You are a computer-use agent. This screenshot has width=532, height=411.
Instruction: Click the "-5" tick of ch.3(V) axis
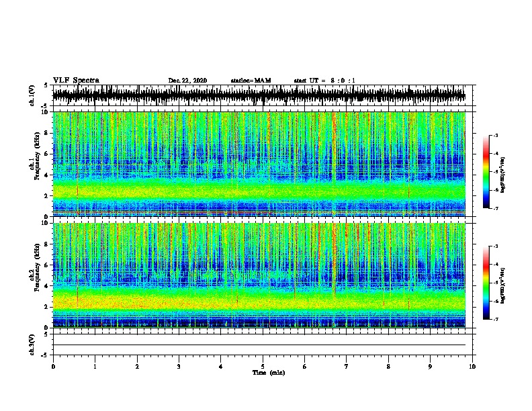tap(45, 355)
